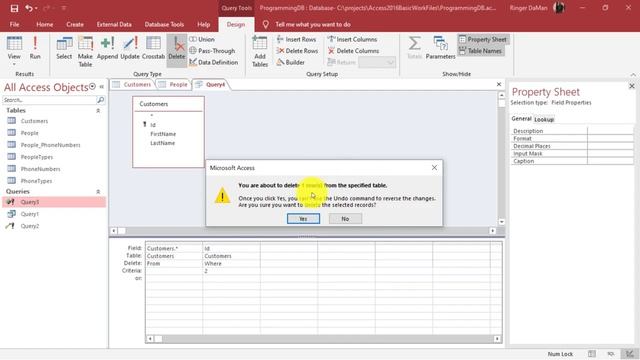The width and height of the screenshot is (640, 360).
Task: Select Pass-Through query option
Action: pyautogui.click(x=212, y=51)
